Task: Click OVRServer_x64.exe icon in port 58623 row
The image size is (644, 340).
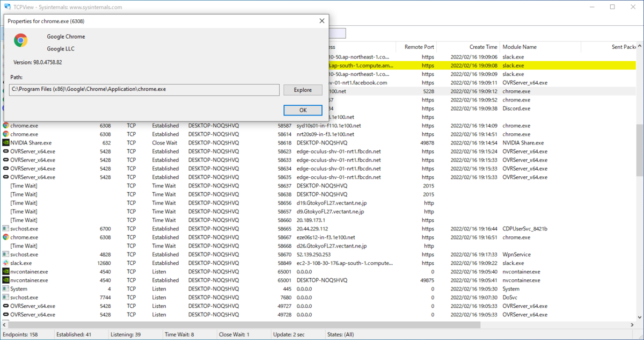Action: [6, 151]
